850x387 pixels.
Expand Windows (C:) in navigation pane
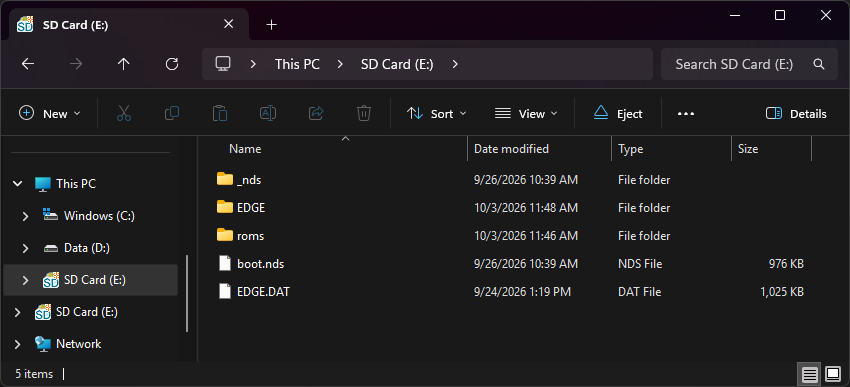pyautogui.click(x=25, y=216)
